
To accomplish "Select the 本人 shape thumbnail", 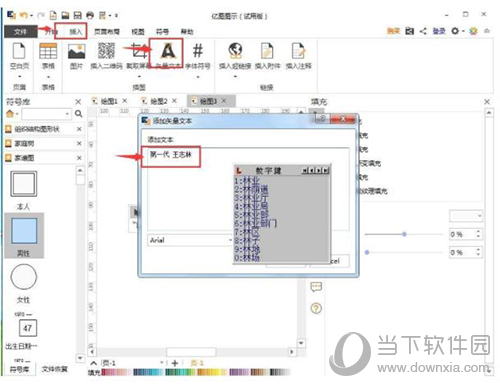I will [24, 184].
